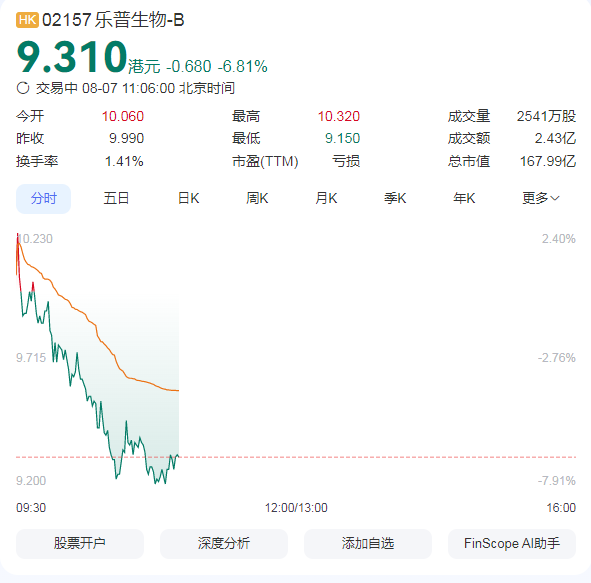
Task: Open the FinScope AI助手 button
Action: [512, 543]
